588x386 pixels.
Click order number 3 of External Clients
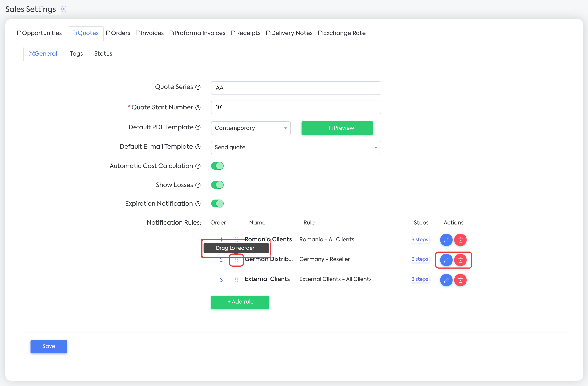click(x=221, y=280)
